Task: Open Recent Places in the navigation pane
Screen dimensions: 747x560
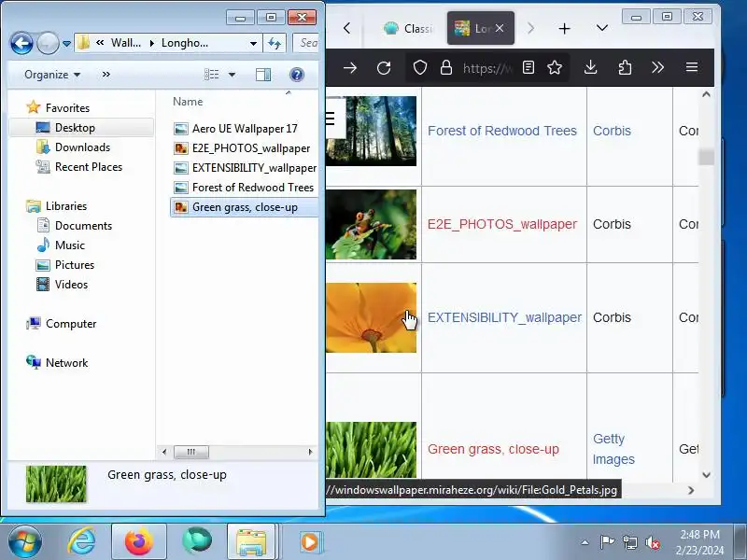Action: (x=89, y=167)
